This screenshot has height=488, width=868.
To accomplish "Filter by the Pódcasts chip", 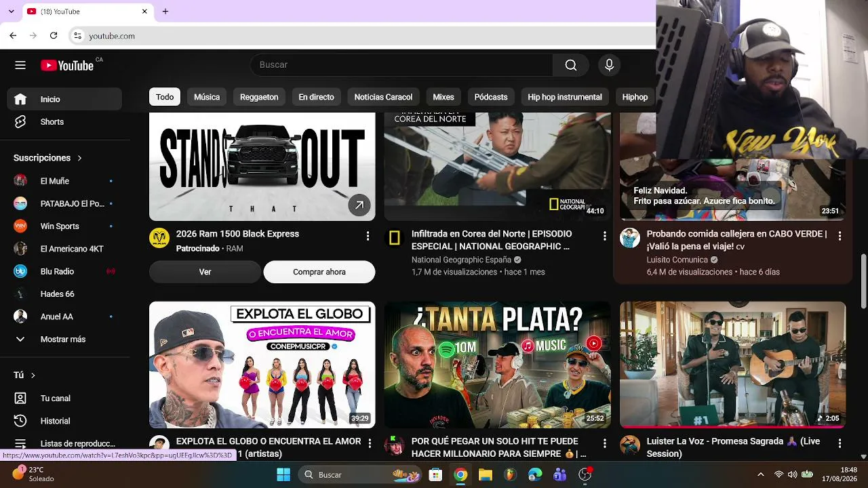I will click(491, 97).
